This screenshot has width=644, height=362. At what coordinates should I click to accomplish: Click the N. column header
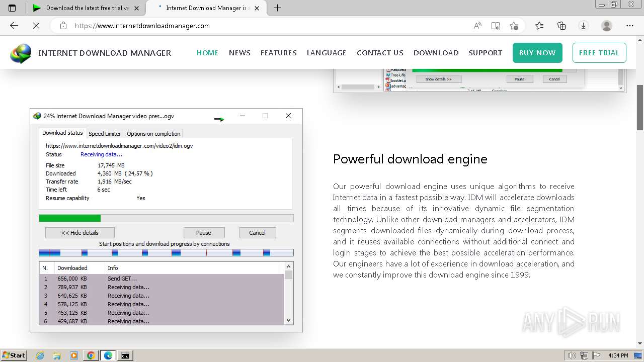47,268
